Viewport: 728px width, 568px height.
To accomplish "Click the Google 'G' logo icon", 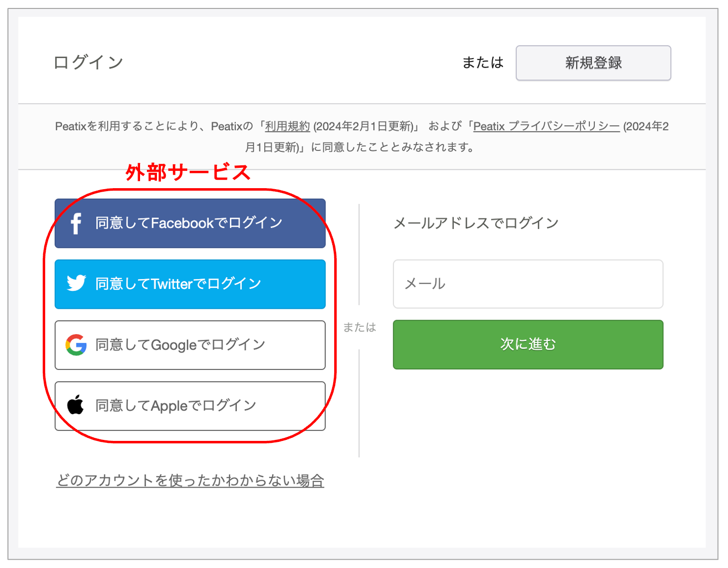I will tap(76, 345).
